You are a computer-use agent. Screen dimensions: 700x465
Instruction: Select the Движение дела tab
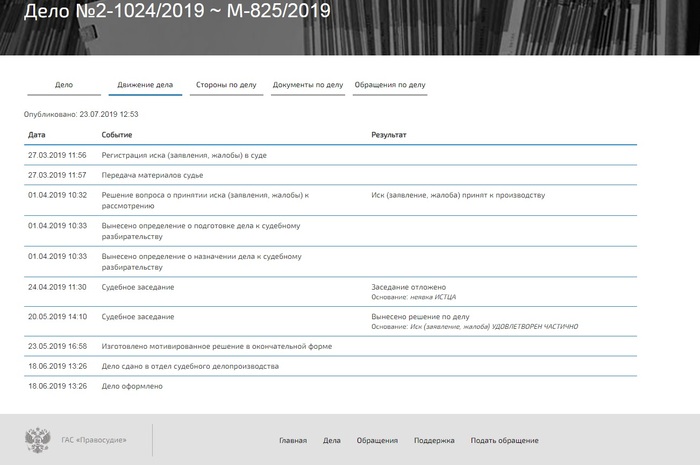pos(145,86)
